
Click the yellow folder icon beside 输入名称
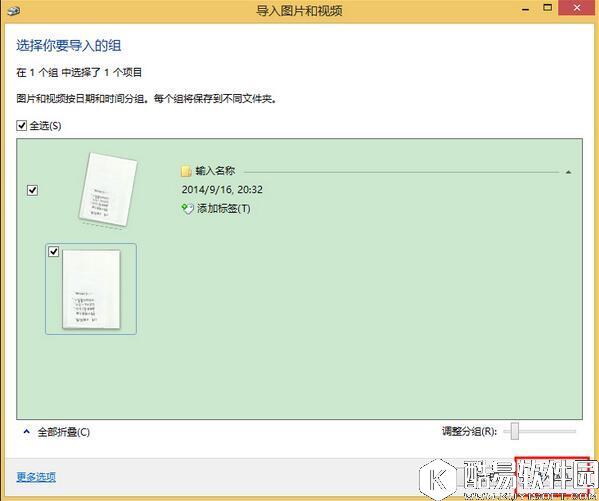point(186,171)
